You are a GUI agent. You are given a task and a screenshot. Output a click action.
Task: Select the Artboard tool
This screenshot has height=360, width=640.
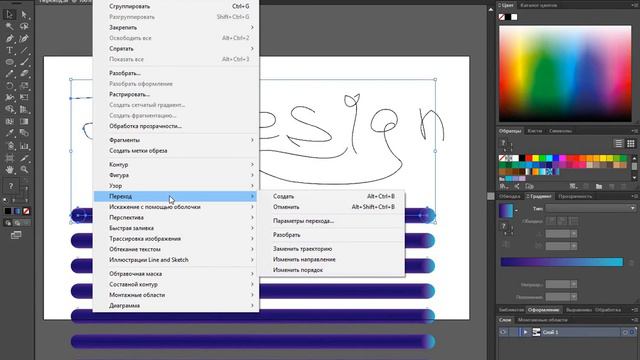(x=9, y=157)
